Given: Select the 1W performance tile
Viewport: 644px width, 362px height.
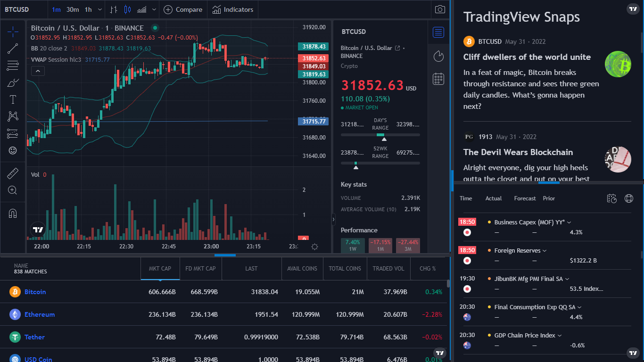Looking at the screenshot, I should pyautogui.click(x=353, y=245).
